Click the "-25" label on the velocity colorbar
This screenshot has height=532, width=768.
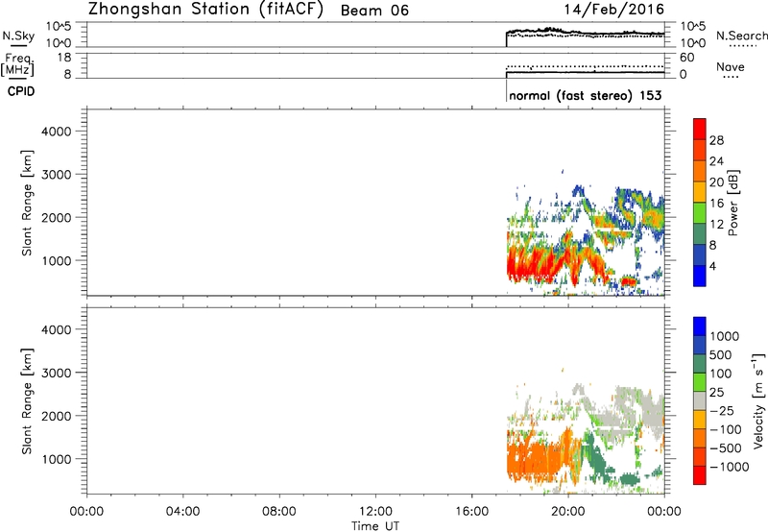point(722,411)
